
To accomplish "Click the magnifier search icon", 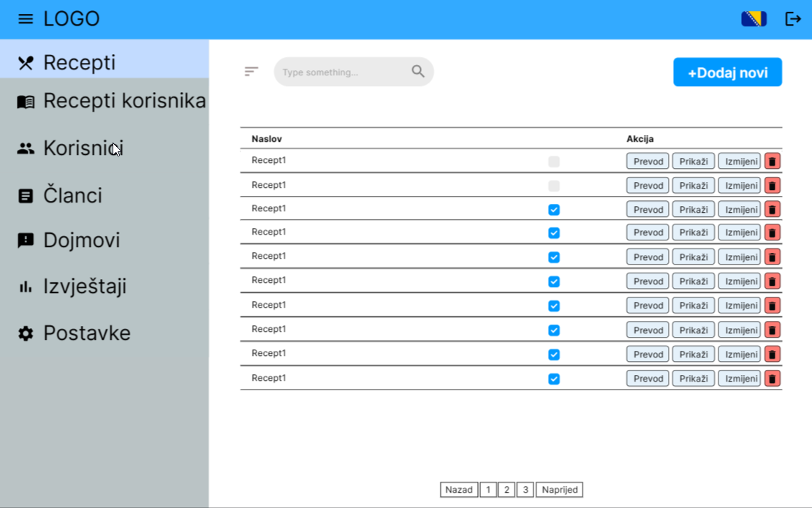I will click(x=418, y=72).
